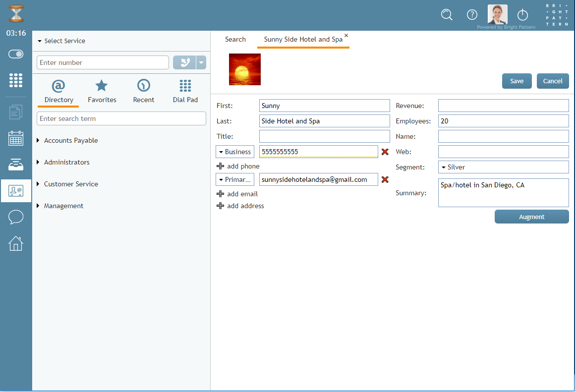Click the help question mark icon
The height and width of the screenshot is (392, 575).
click(x=472, y=15)
